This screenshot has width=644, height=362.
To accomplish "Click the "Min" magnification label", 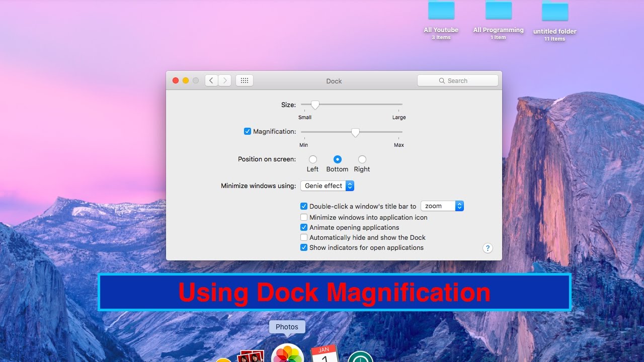I will [x=304, y=145].
